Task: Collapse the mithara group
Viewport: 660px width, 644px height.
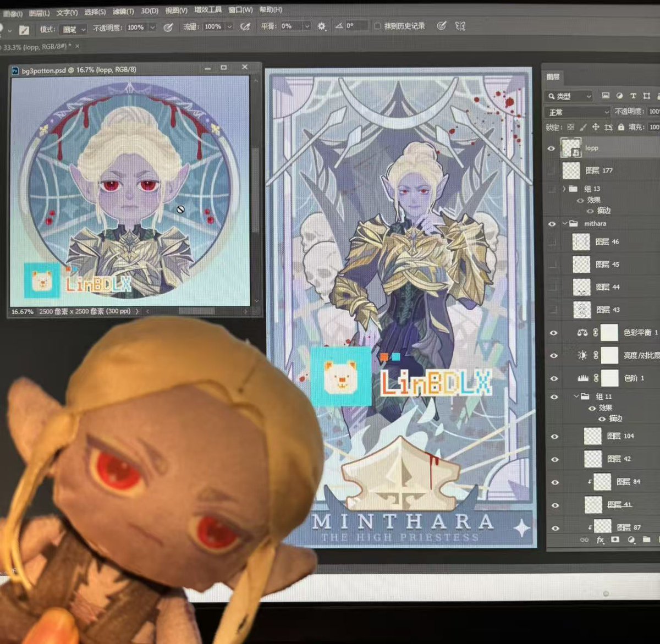Action: [x=565, y=224]
